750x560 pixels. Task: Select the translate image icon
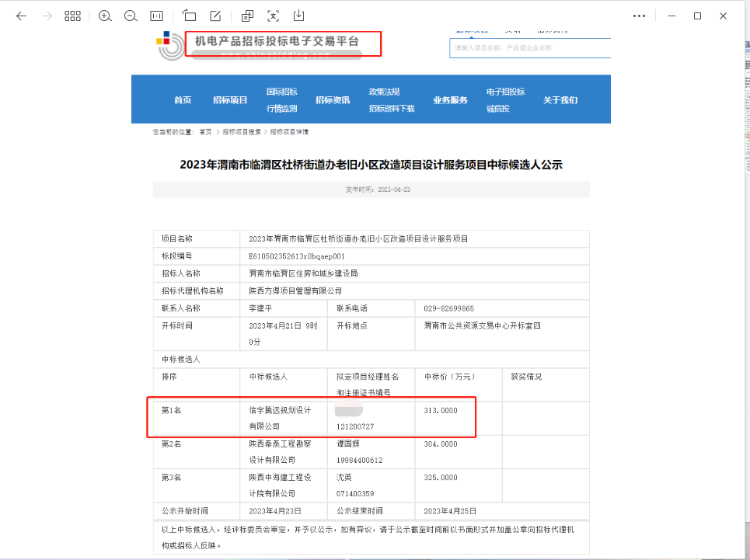(247, 16)
